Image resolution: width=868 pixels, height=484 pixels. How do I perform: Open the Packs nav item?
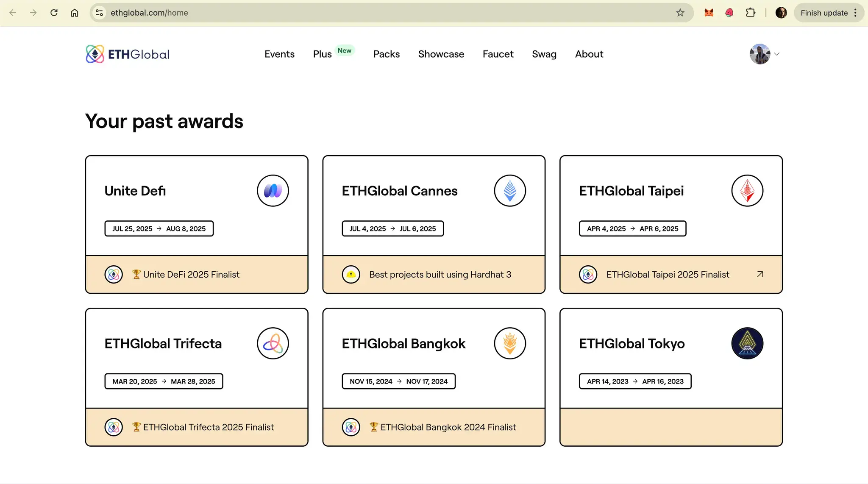[x=386, y=54]
